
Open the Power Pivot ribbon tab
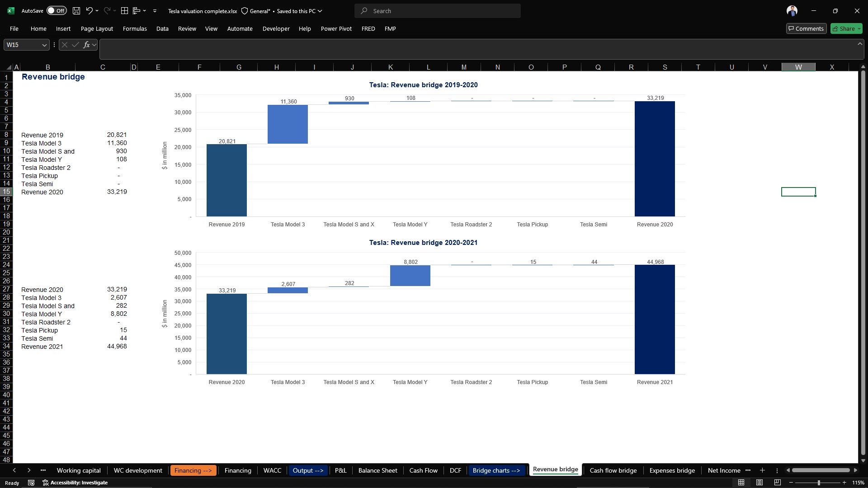(x=336, y=28)
